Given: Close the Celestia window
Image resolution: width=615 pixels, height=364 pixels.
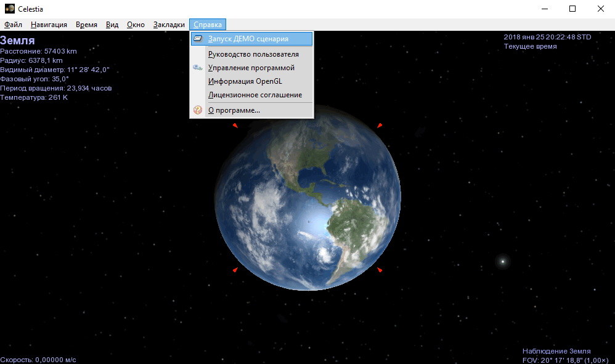Looking at the screenshot, I should point(601,9).
